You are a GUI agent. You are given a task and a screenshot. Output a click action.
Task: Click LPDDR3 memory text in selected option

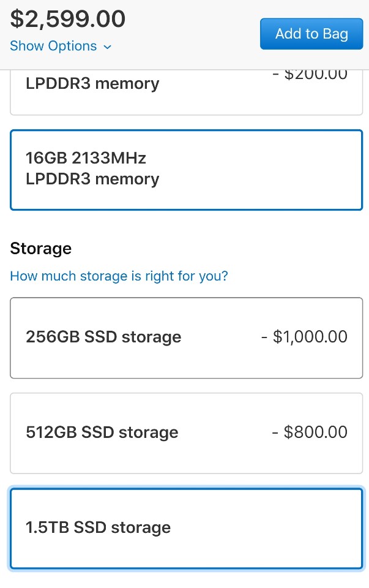tap(92, 179)
